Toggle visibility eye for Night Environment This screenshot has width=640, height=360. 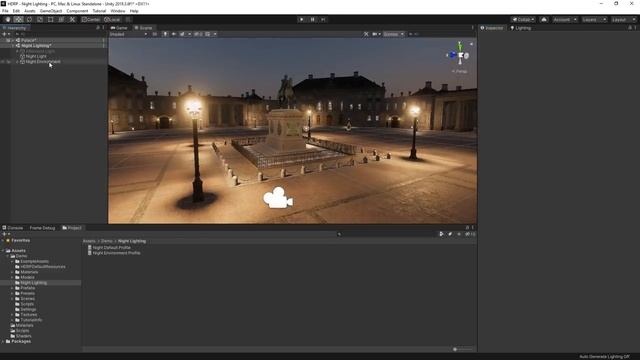click(3, 62)
